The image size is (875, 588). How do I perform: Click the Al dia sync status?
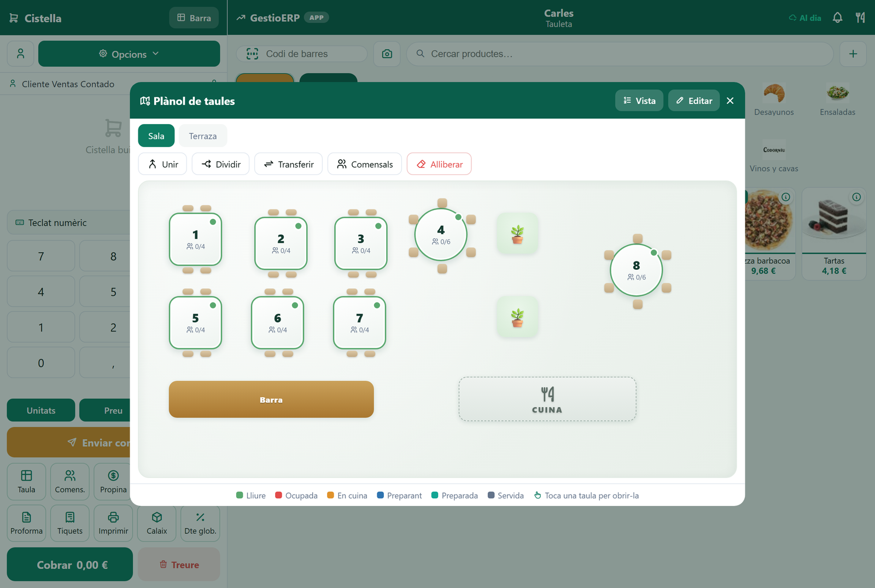coord(804,18)
